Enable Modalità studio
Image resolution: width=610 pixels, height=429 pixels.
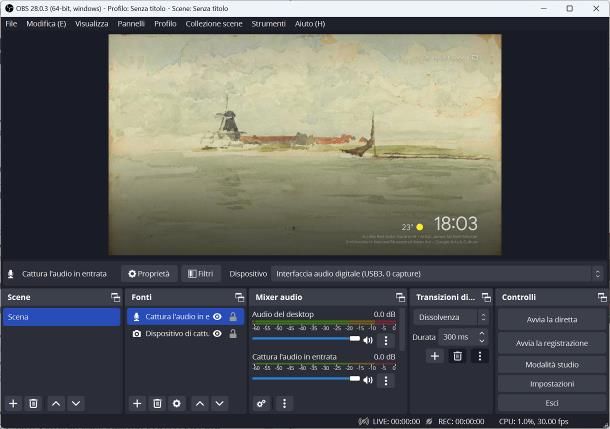pos(552,365)
